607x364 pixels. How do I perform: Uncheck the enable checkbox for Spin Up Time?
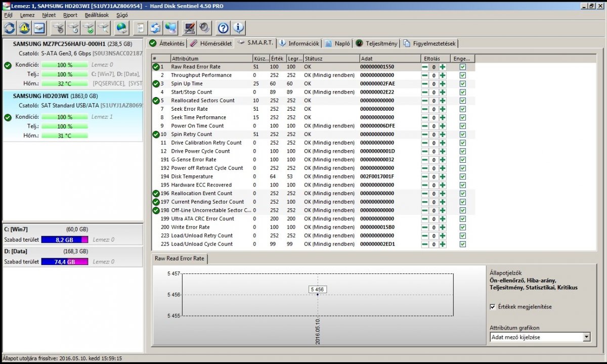click(463, 83)
